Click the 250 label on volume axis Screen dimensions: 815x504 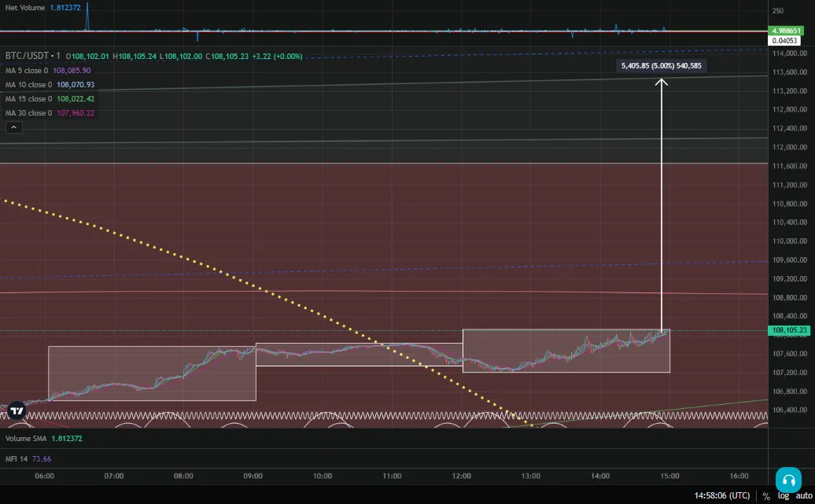(x=777, y=11)
